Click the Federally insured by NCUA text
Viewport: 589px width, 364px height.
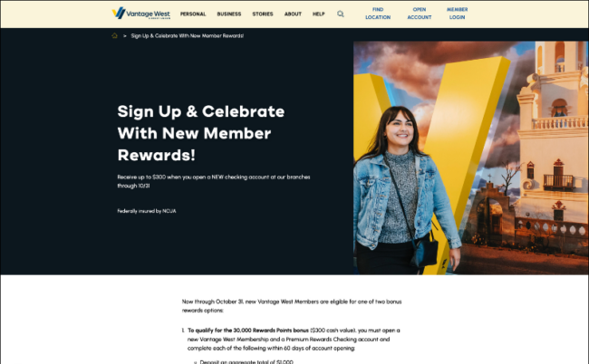point(147,211)
